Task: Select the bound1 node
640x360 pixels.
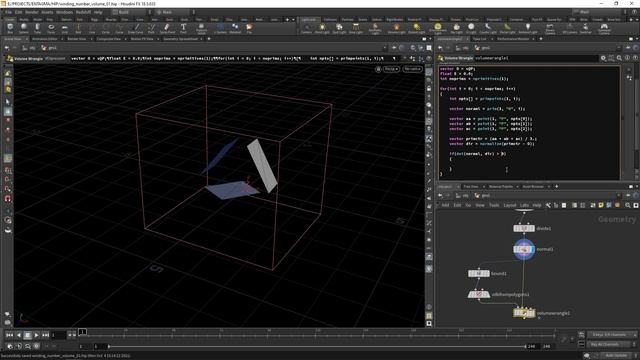Action: point(479,273)
